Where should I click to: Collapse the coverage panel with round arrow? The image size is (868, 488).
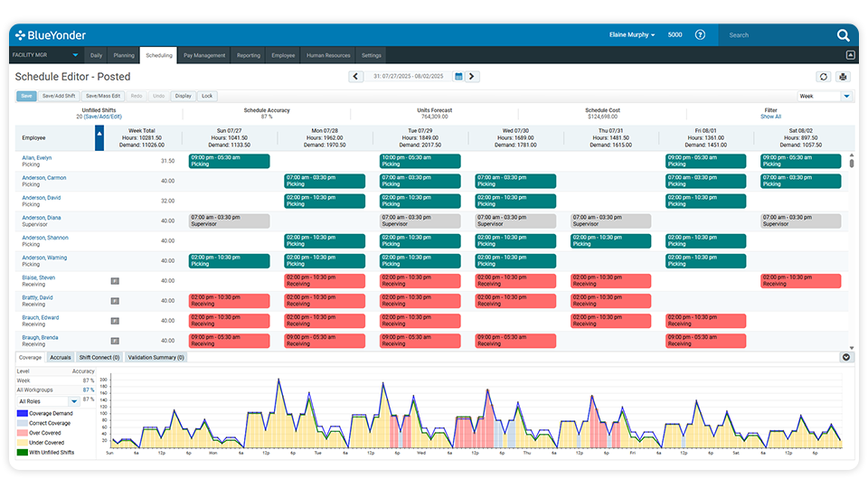[846, 358]
